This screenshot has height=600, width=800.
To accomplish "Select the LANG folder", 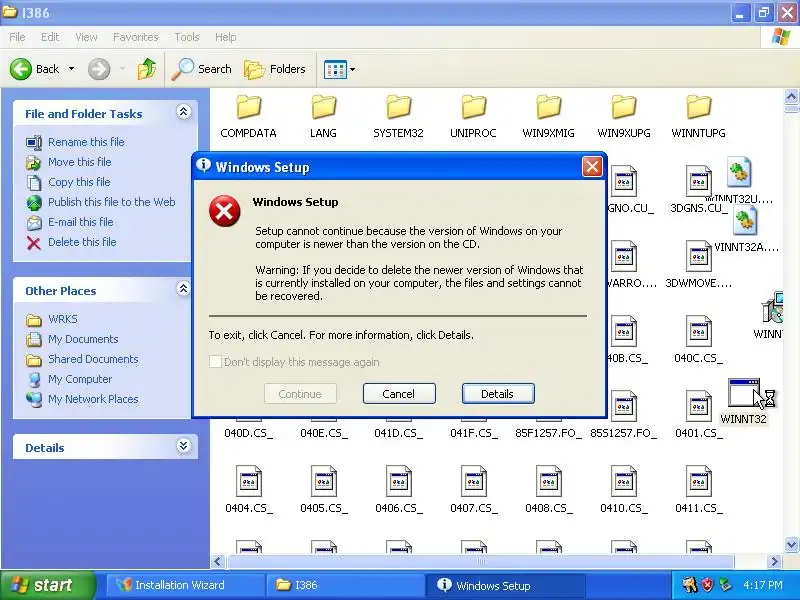I will point(323,117).
